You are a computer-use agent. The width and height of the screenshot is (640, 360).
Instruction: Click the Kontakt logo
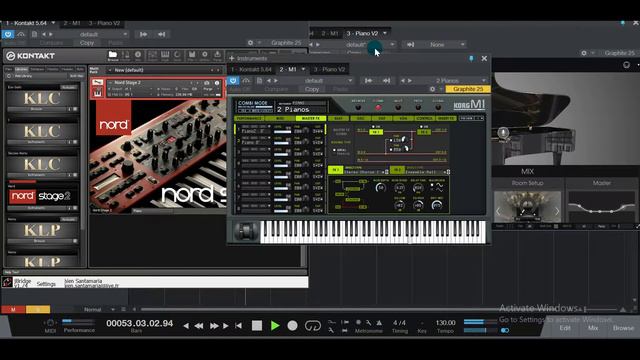(31, 56)
